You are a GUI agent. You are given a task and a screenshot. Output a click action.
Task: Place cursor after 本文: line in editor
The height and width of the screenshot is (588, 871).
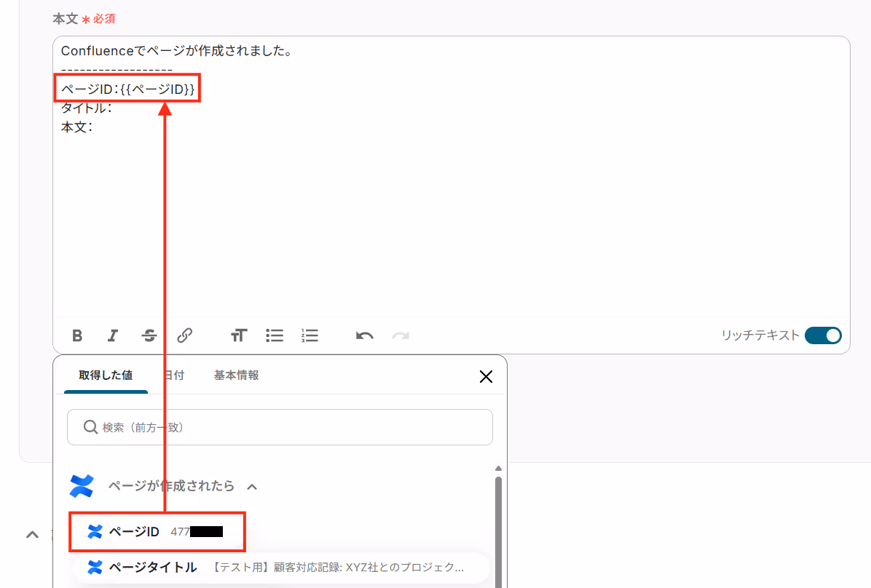pyautogui.click(x=95, y=127)
